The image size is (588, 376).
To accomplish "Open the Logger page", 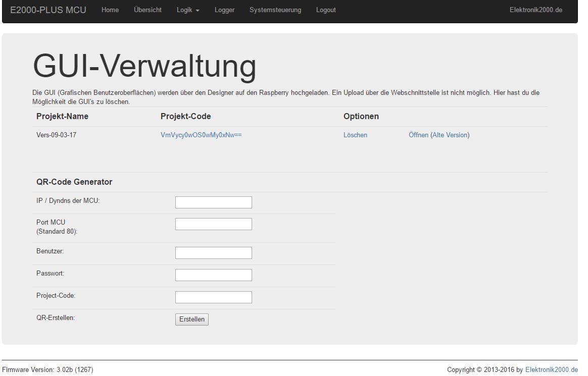I will pos(224,10).
